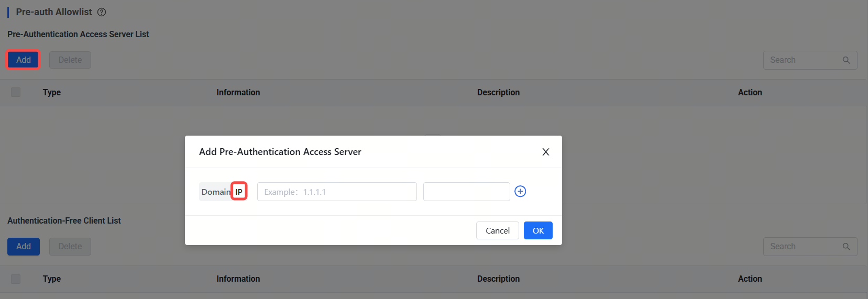This screenshot has height=299, width=868.
Task: Click the Pre-auth Allowlist help question mark icon
Action: [x=102, y=12]
